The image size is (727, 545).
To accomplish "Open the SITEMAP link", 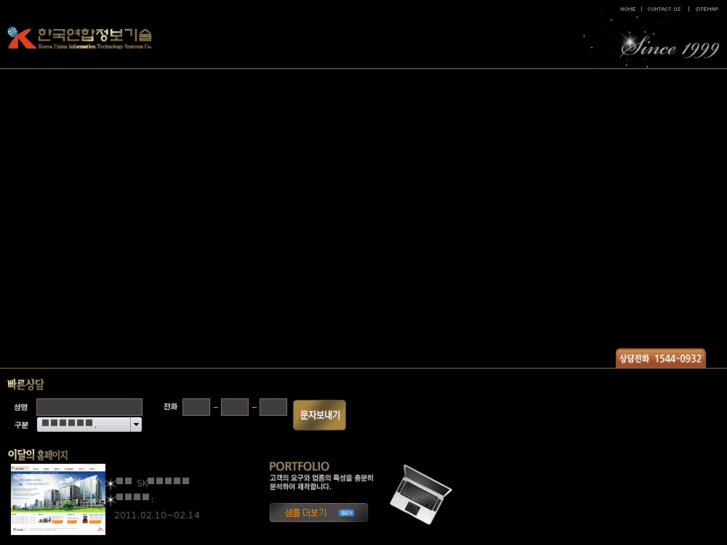I will 707,9.
